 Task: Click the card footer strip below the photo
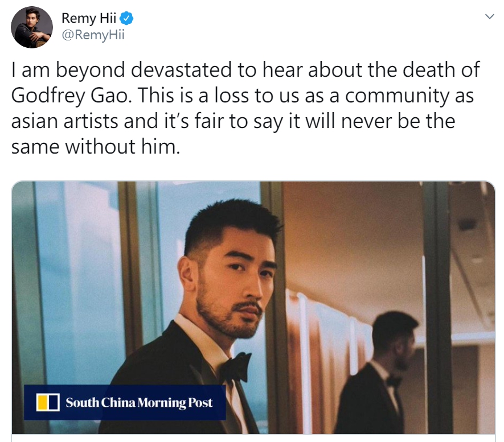pyautogui.click(x=253, y=438)
